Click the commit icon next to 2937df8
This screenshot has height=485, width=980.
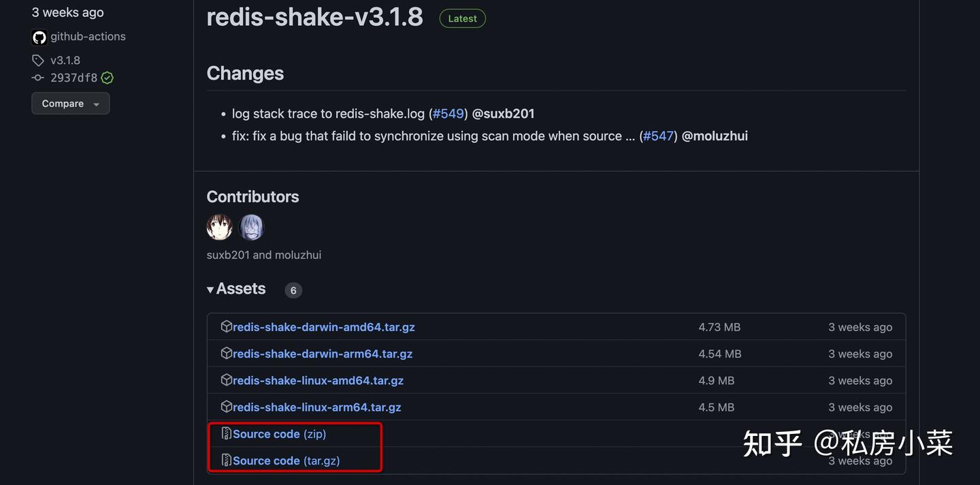[38, 77]
